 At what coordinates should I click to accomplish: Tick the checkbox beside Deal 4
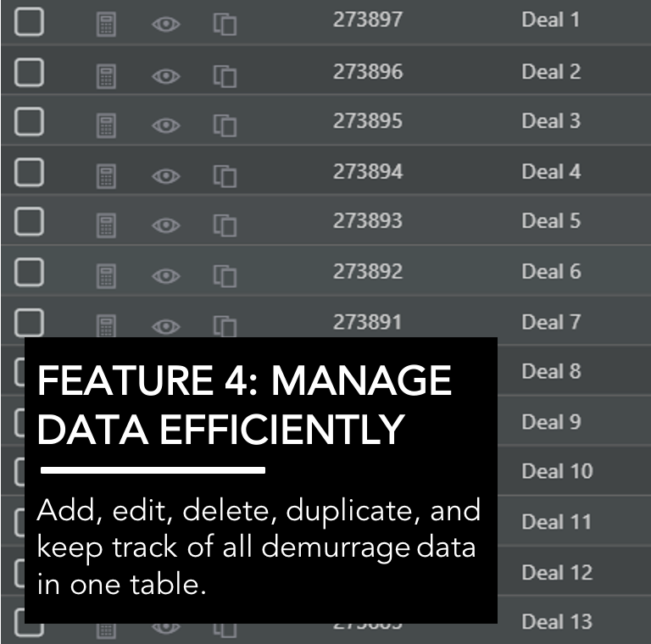[29, 172]
